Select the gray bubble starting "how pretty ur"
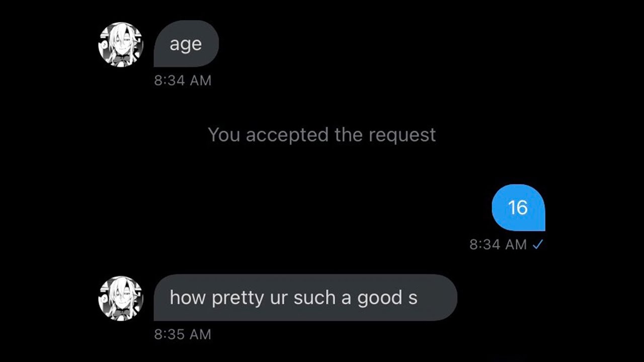 pos(305,298)
